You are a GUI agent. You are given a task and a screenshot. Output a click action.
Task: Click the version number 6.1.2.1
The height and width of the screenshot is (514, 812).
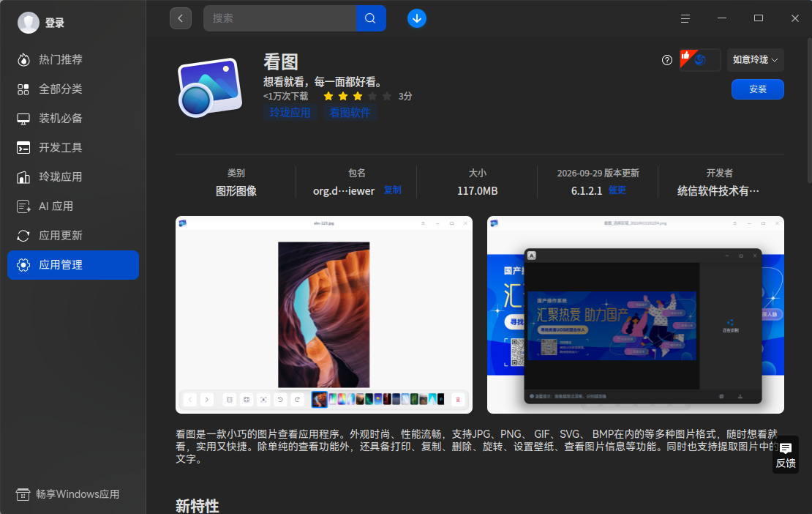tap(587, 191)
